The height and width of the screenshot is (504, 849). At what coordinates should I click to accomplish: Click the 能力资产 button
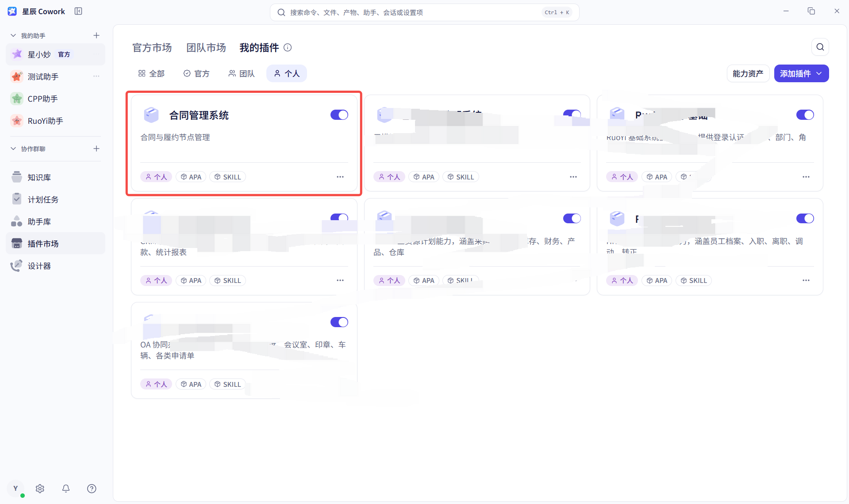pos(748,73)
